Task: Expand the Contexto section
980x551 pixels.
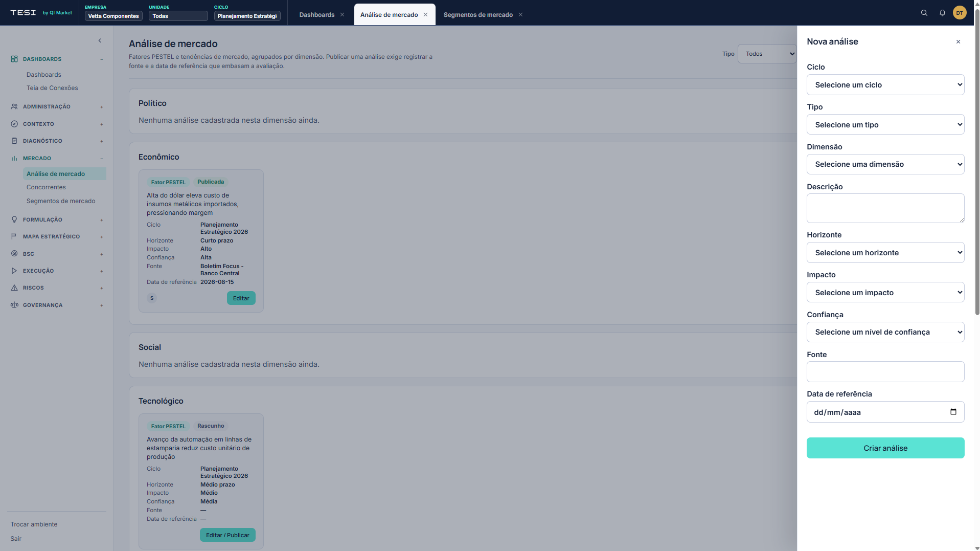Action: [102, 124]
